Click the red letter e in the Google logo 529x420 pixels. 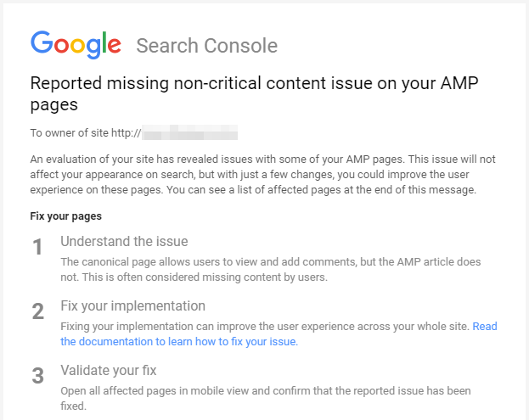coord(115,45)
